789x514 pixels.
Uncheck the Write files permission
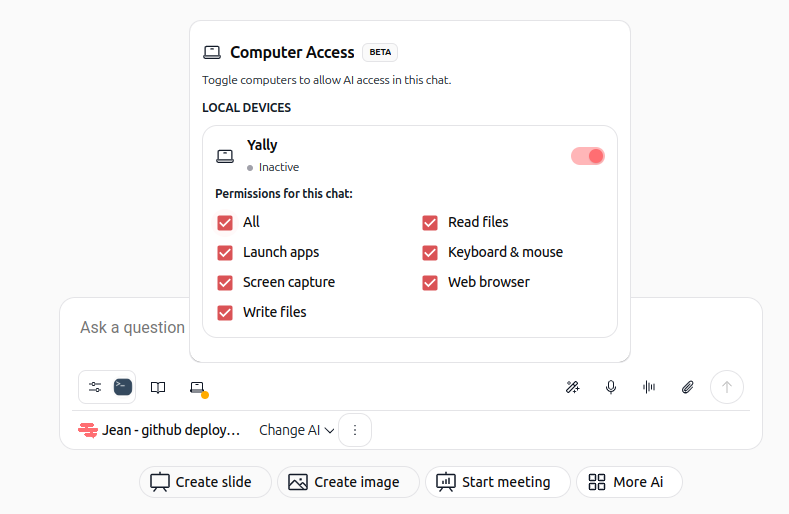(x=225, y=313)
